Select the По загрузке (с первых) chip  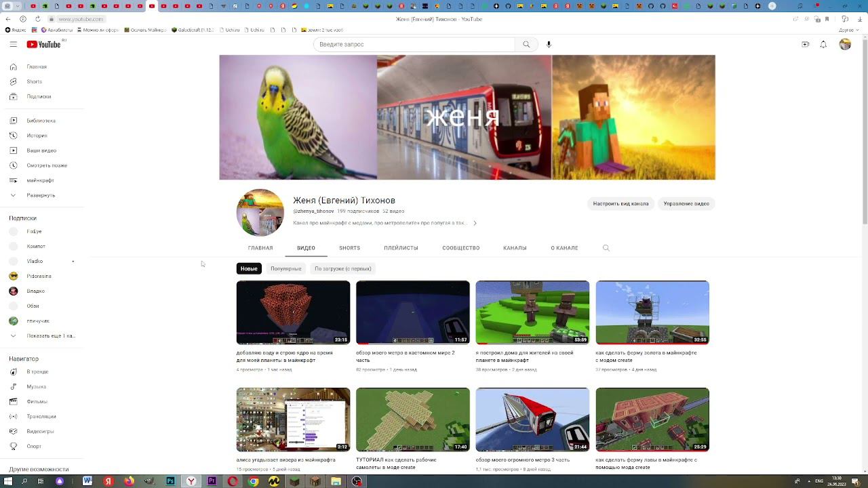(342, 268)
